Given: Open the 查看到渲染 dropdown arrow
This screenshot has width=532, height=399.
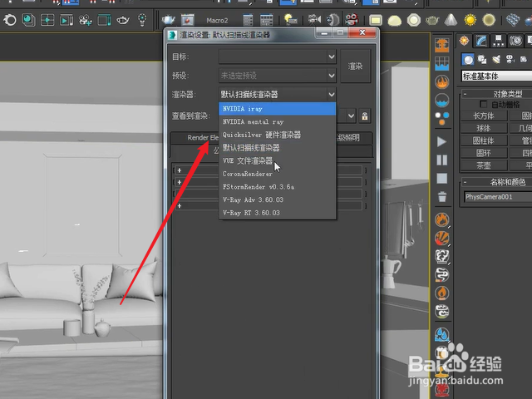Looking at the screenshot, I should pyautogui.click(x=351, y=116).
